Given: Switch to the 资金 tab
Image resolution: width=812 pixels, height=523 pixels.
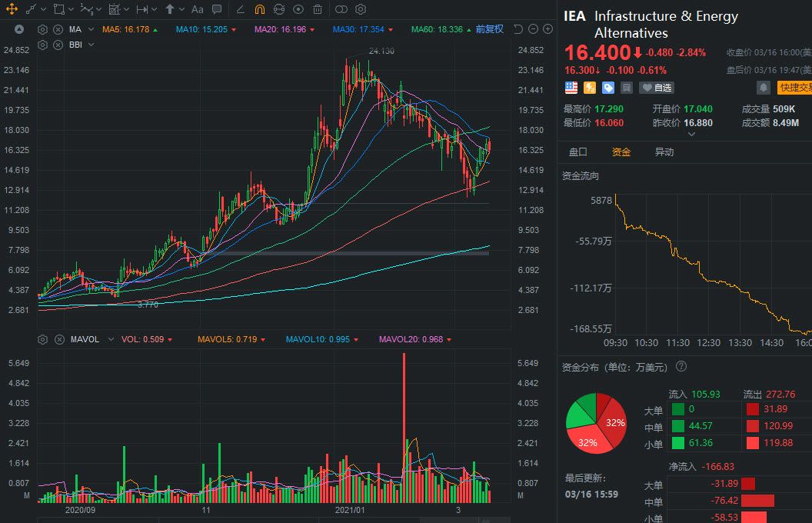Looking at the screenshot, I should pyautogui.click(x=621, y=152).
